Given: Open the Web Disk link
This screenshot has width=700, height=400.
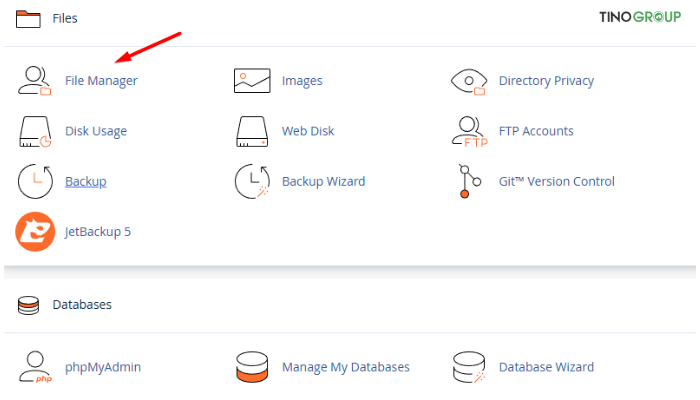Looking at the screenshot, I should click(x=308, y=131).
